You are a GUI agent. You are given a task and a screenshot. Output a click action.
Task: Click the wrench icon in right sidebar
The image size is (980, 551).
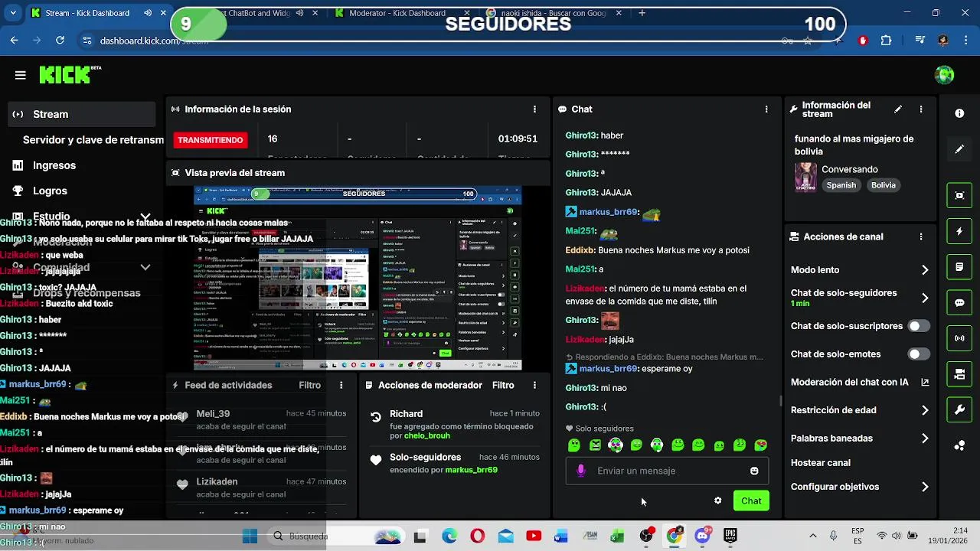click(959, 409)
